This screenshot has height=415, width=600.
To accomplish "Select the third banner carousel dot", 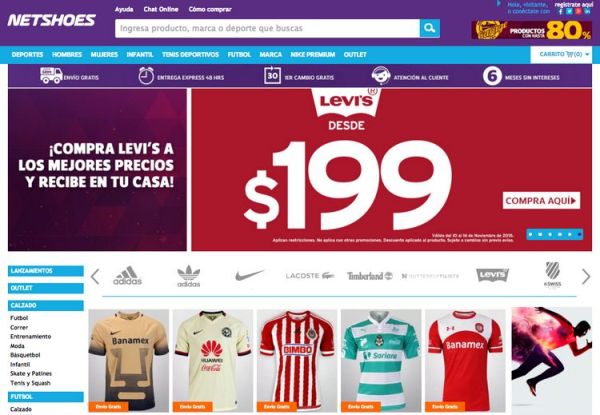I will tap(550, 234).
